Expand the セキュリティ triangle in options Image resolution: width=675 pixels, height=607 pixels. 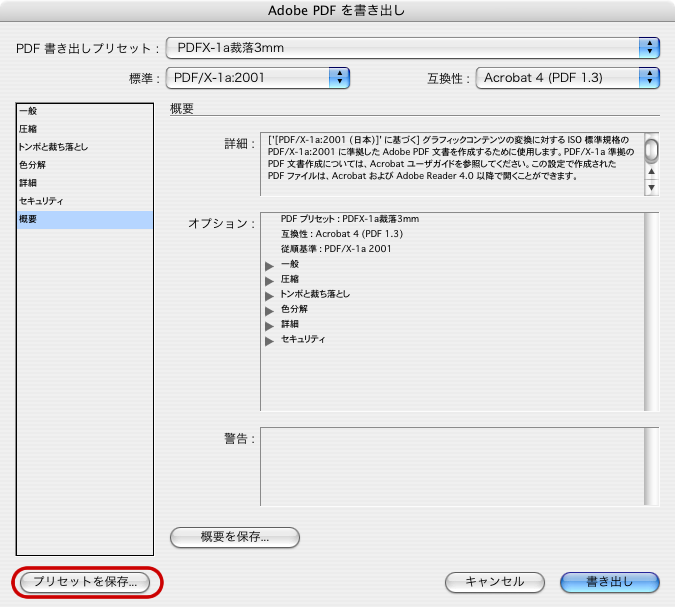pyautogui.click(x=269, y=341)
